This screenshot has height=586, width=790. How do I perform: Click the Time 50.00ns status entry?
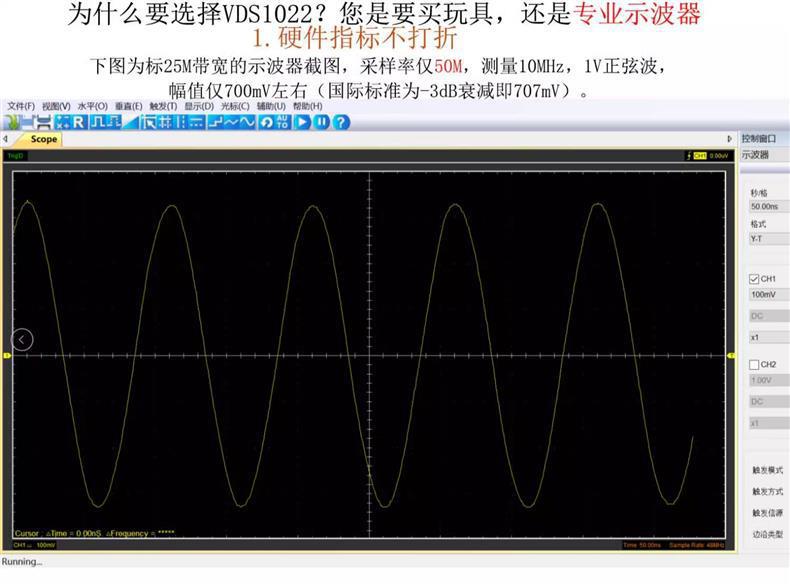click(642, 545)
